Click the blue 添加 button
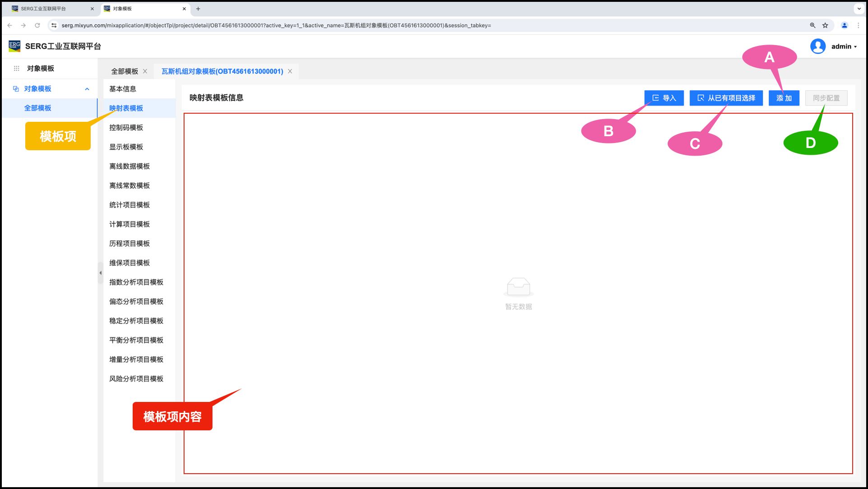This screenshot has width=868, height=489. [784, 98]
